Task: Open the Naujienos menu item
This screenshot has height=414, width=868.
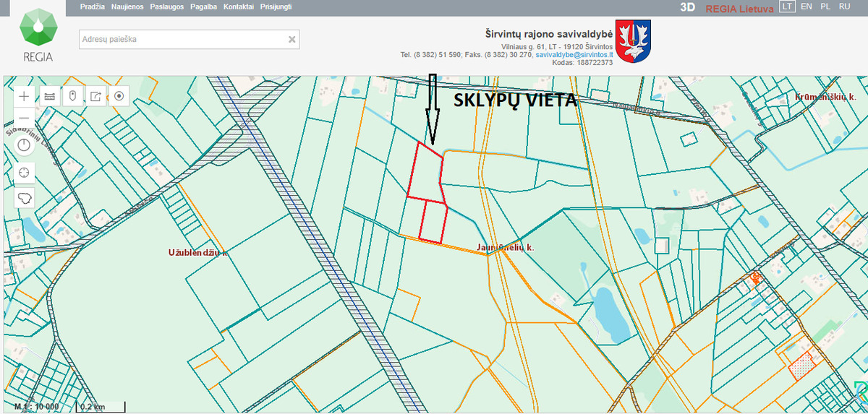Action: (127, 6)
